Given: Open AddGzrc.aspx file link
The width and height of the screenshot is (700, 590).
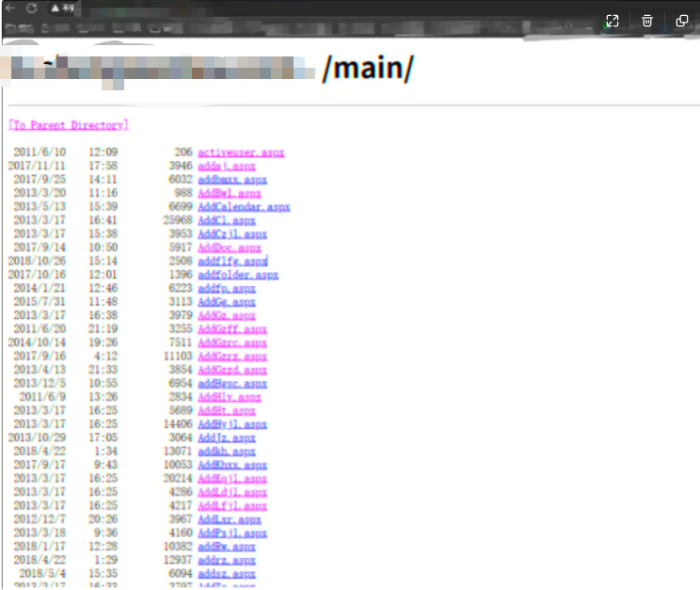Looking at the screenshot, I should (x=232, y=343).
